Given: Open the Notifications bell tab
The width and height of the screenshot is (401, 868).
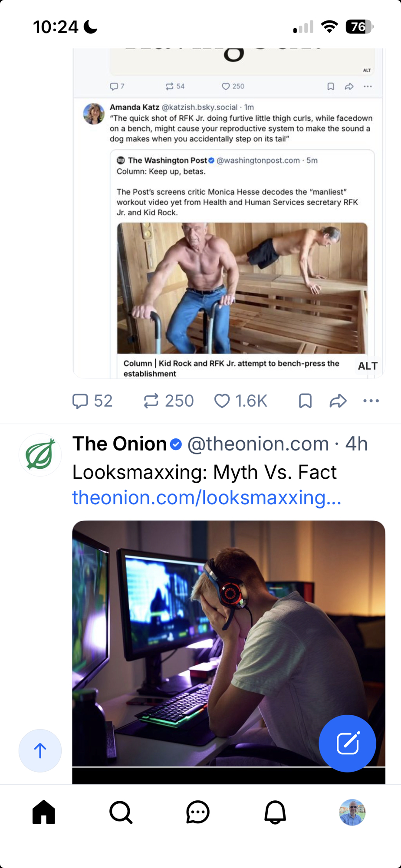Looking at the screenshot, I should (275, 812).
